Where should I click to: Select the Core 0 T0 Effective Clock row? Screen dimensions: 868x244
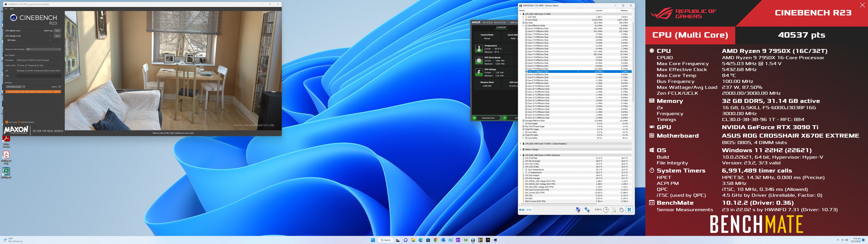578,28
